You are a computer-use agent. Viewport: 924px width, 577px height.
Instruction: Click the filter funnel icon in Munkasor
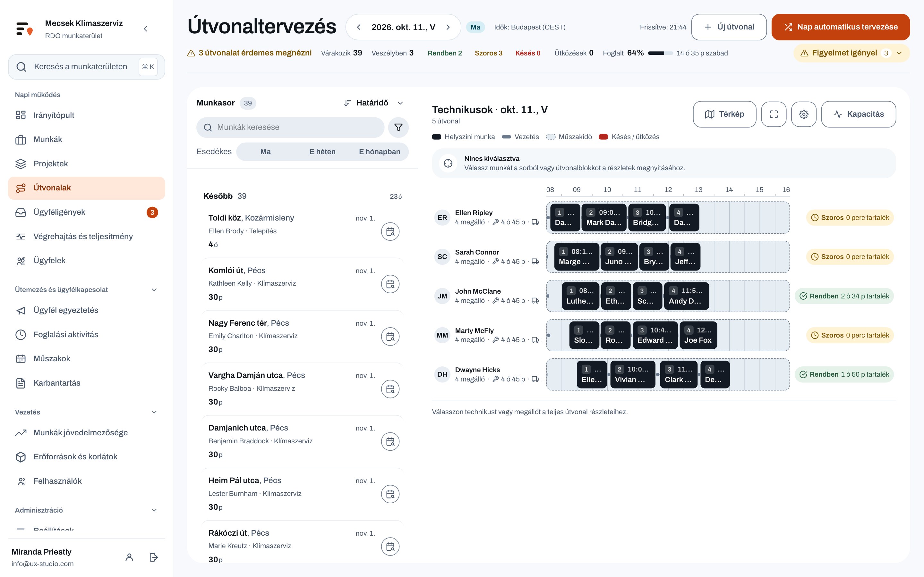coord(398,128)
